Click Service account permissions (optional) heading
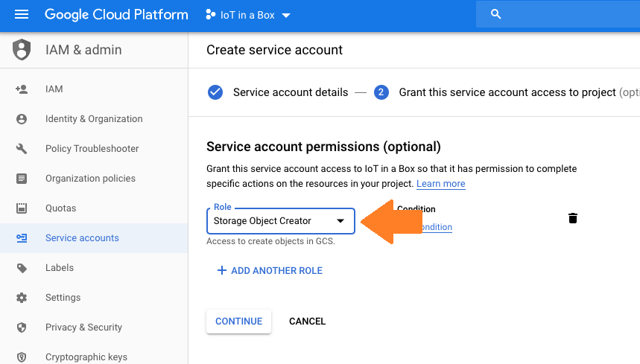This screenshot has width=640, height=364. [323, 147]
